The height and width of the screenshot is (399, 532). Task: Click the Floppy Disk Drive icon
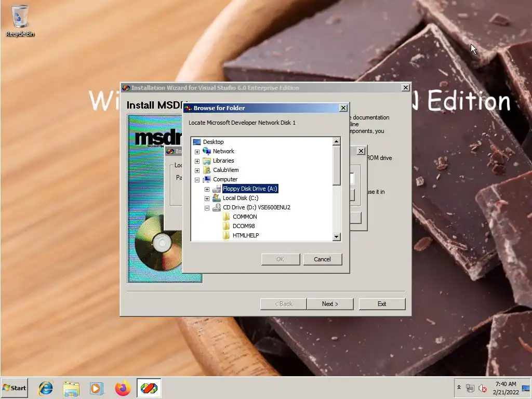pyautogui.click(x=217, y=189)
